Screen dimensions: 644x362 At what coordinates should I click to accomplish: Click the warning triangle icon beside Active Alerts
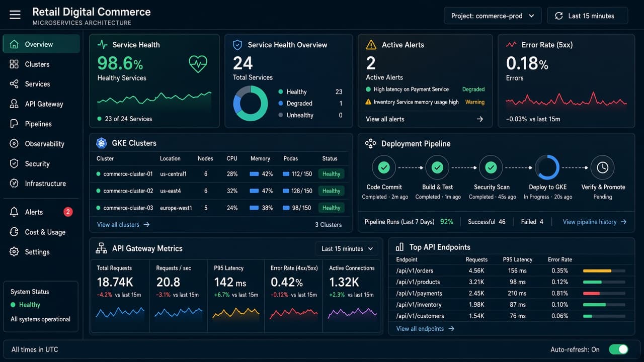(x=371, y=45)
